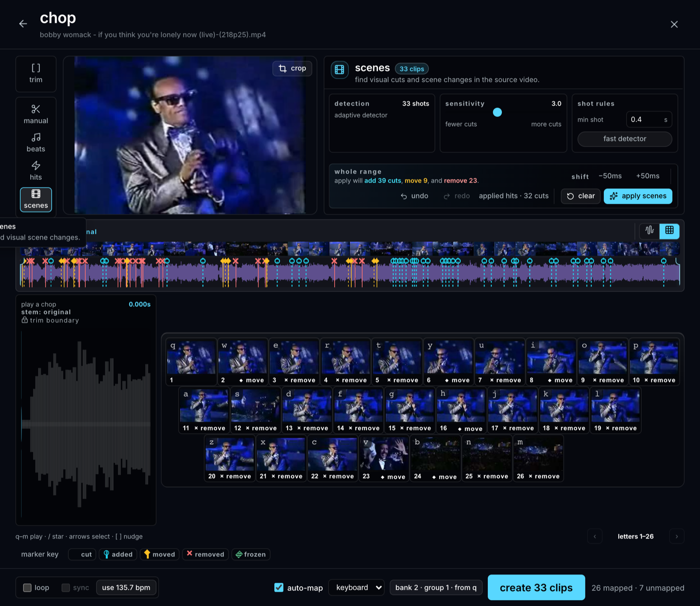Open the keyboard mapping dropdown
The width and height of the screenshot is (700, 606).
click(359, 588)
